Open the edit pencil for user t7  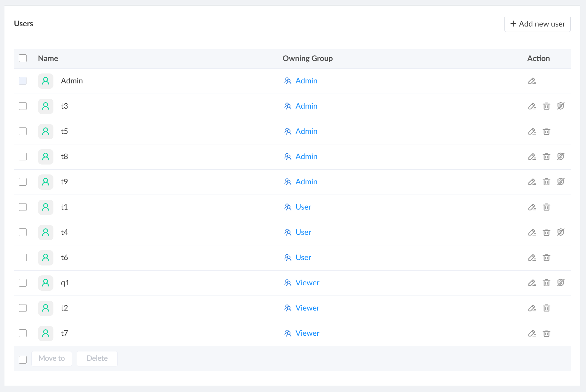pyautogui.click(x=532, y=334)
